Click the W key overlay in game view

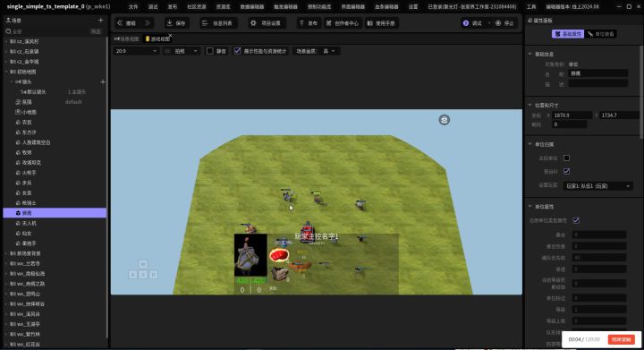pos(143,264)
